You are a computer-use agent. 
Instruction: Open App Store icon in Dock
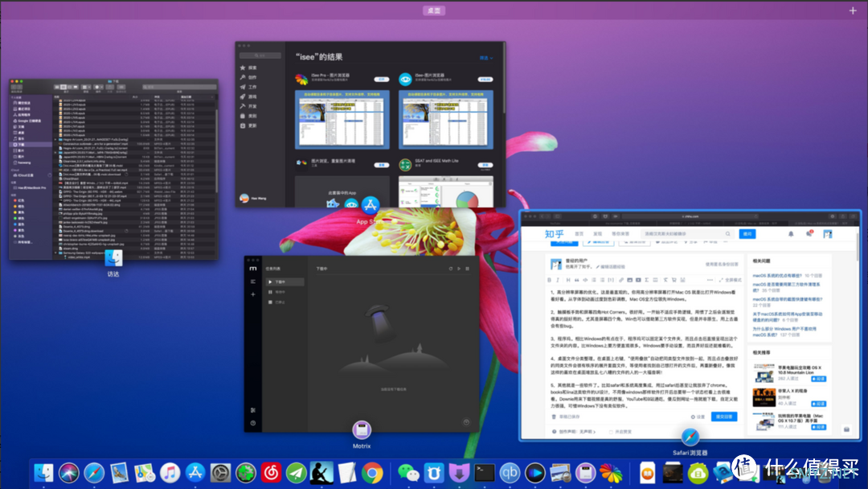tap(194, 473)
